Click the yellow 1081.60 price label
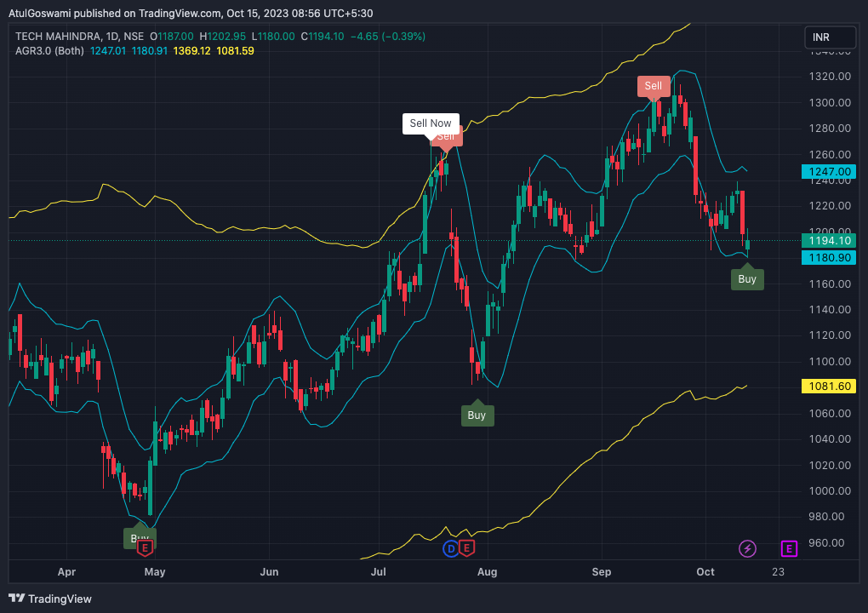 click(829, 386)
